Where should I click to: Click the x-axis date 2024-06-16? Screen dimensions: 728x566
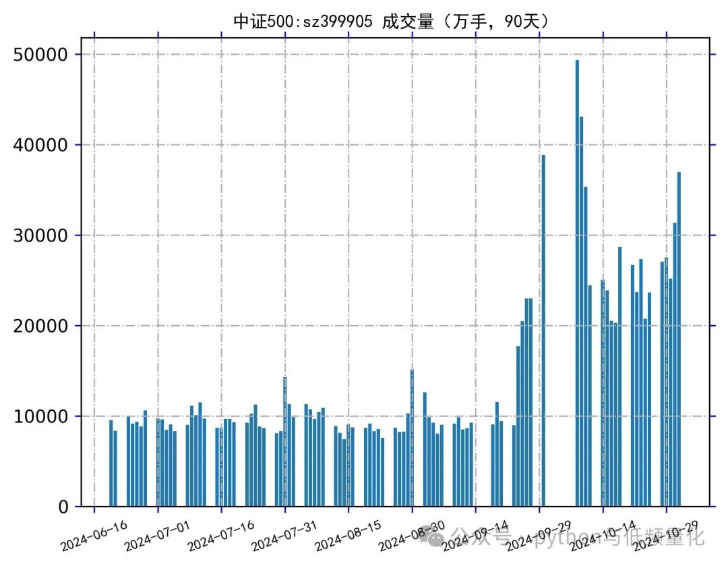[94, 536]
